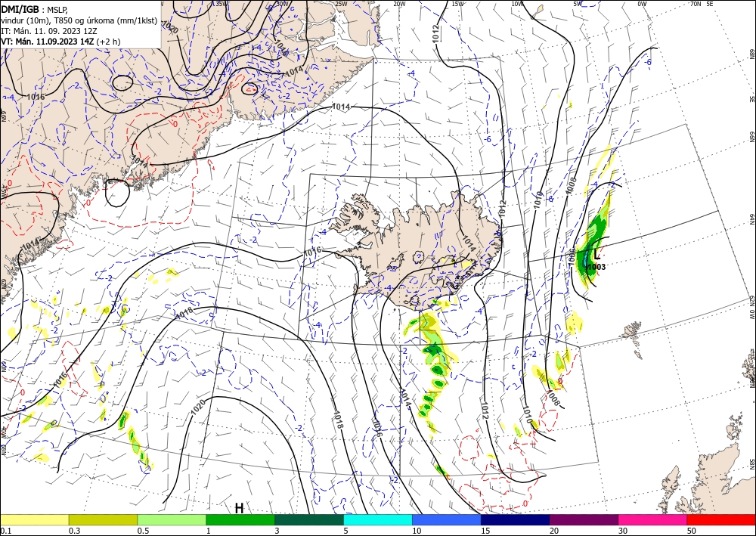Click the legend value '0.3'

74,531
